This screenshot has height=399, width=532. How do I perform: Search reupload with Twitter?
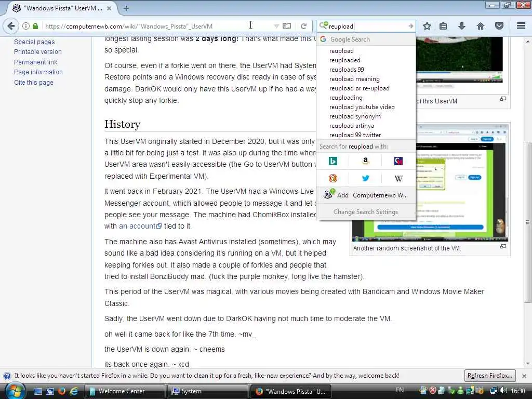(x=365, y=178)
